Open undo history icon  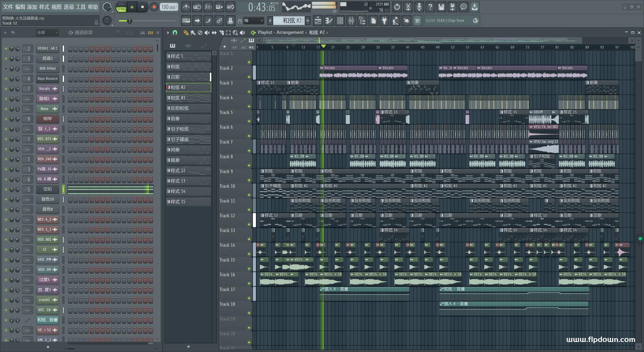397,7
